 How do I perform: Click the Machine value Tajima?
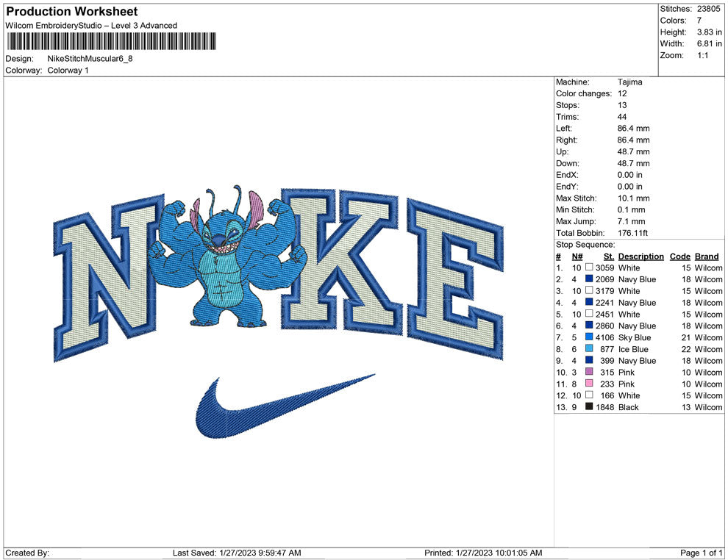click(x=629, y=82)
